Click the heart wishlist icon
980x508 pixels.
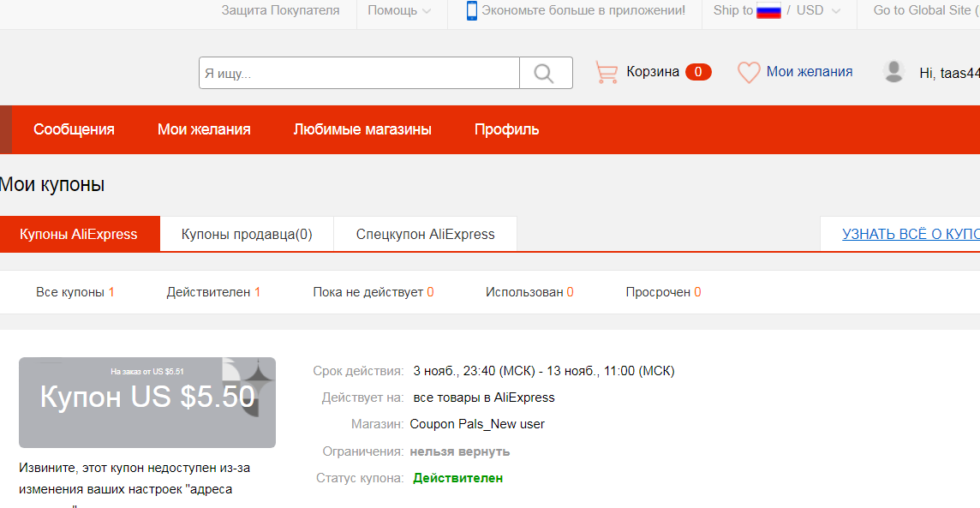(749, 73)
